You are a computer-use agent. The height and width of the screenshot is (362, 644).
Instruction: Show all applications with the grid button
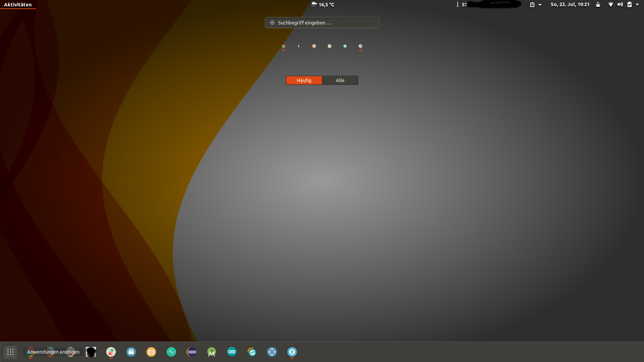click(10, 352)
